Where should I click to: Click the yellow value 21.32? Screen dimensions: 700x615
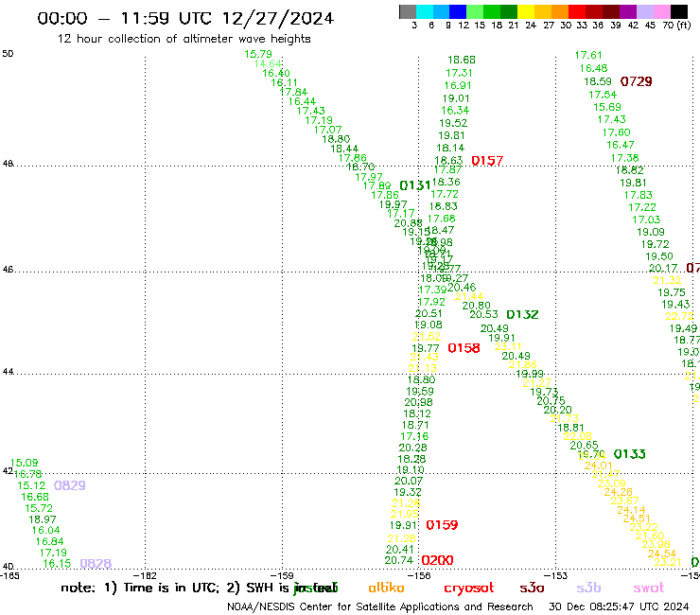pyautogui.click(x=667, y=280)
